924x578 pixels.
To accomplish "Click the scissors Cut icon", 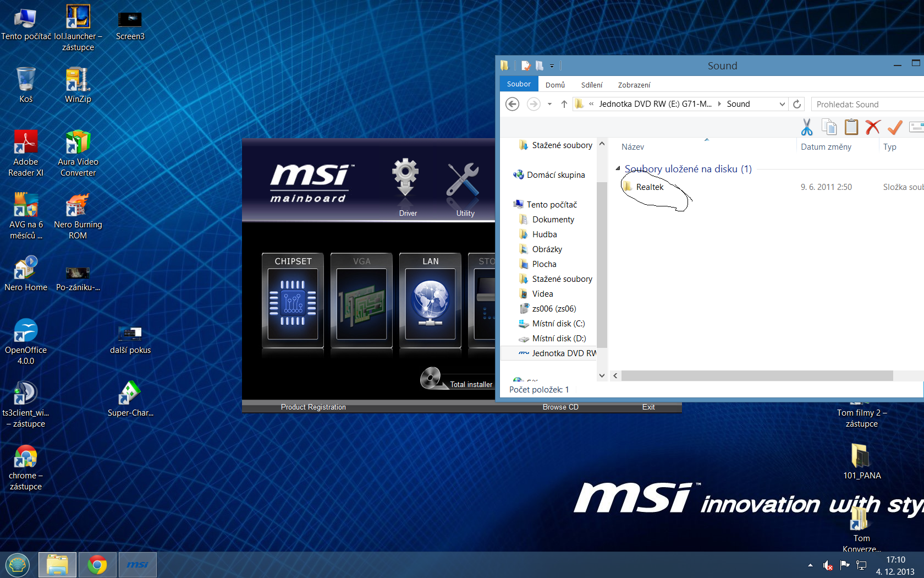I will point(807,127).
